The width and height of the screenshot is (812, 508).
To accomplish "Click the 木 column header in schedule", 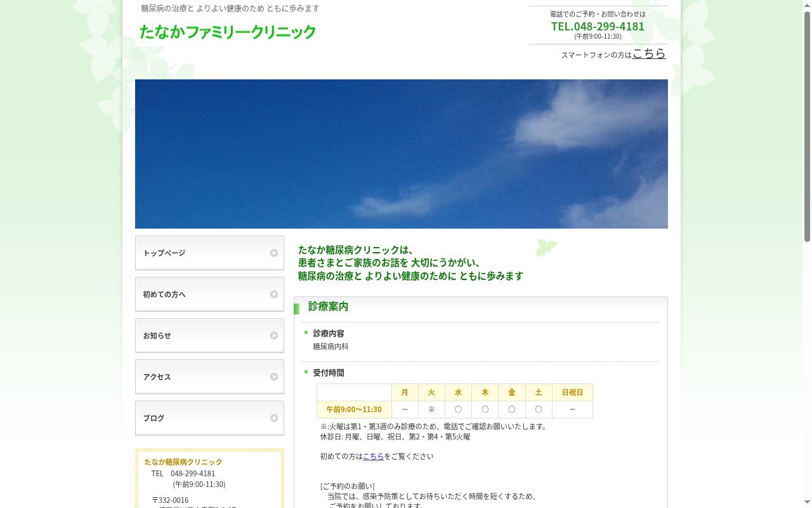I will click(485, 392).
